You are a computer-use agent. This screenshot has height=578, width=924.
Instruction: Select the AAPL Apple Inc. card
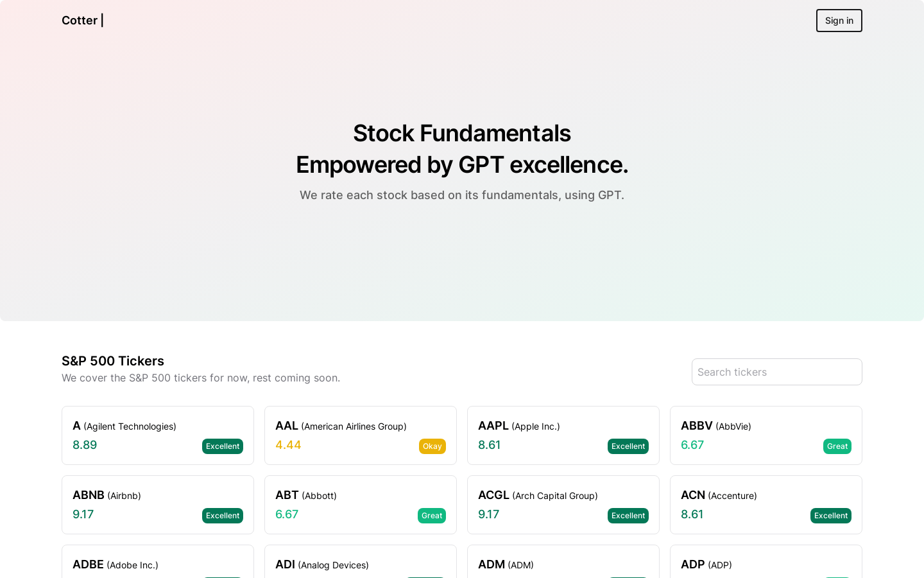coord(563,435)
